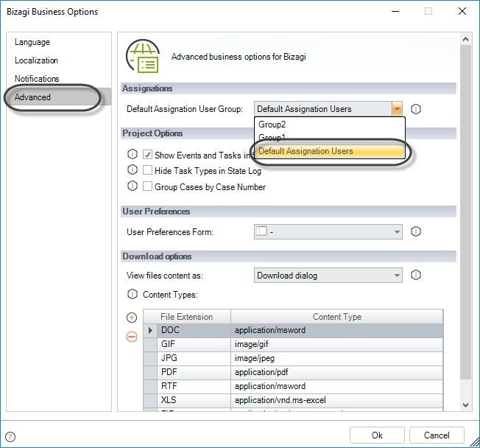
Task: Confirm with the Ok button
Action: pyautogui.click(x=377, y=435)
